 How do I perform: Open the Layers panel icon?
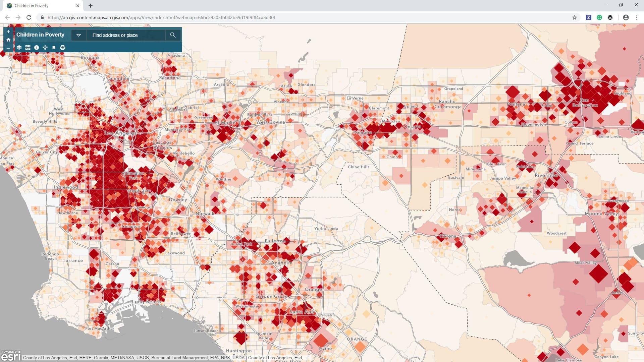[19, 47]
